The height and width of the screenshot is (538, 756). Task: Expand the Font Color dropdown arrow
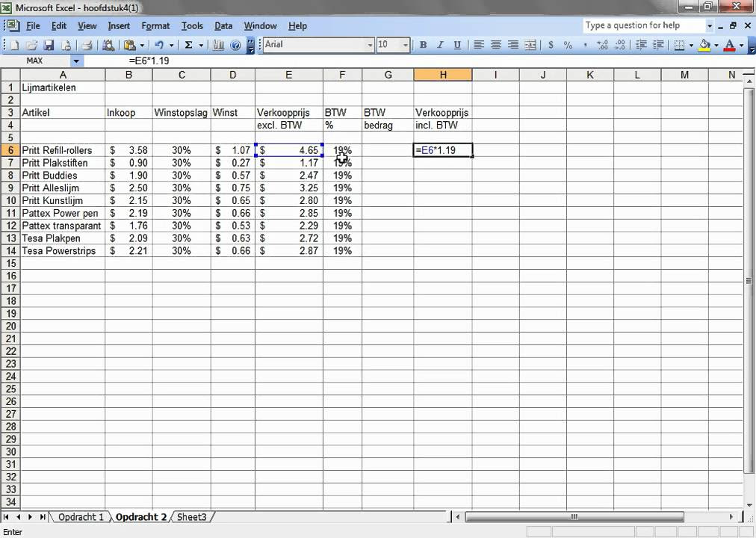tap(741, 45)
